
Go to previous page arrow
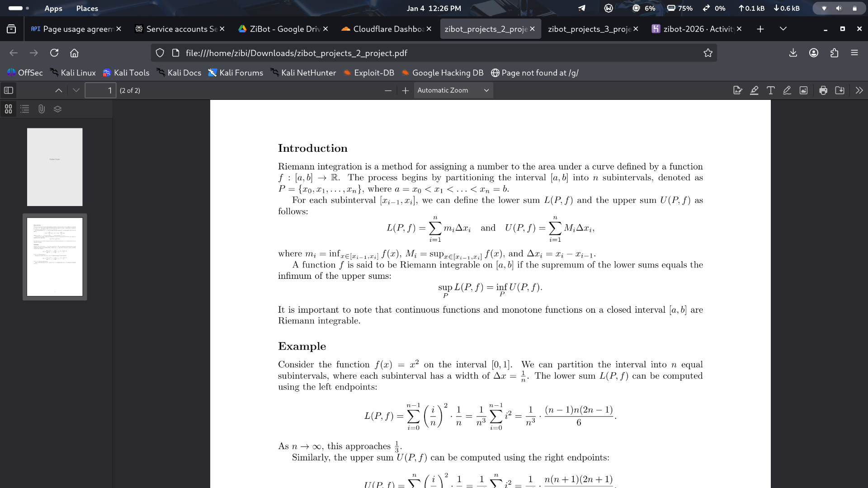(x=59, y=90)
